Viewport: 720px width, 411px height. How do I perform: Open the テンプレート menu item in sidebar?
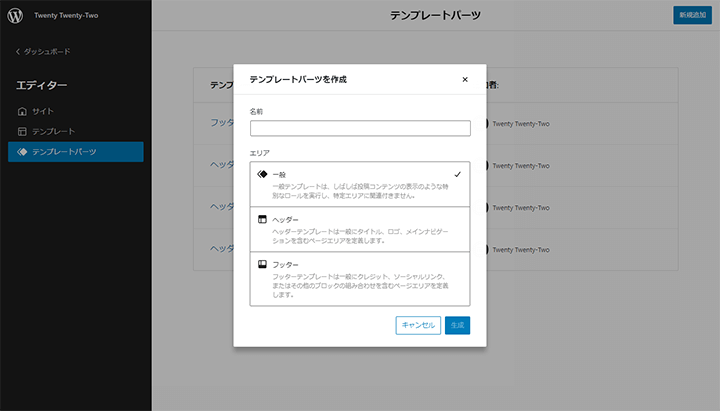(x=53, y=131)
